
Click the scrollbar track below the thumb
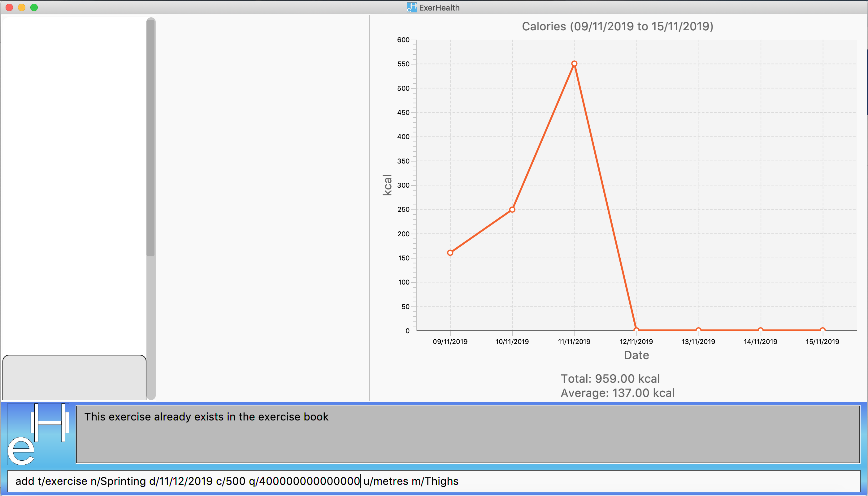click(150, 327)
